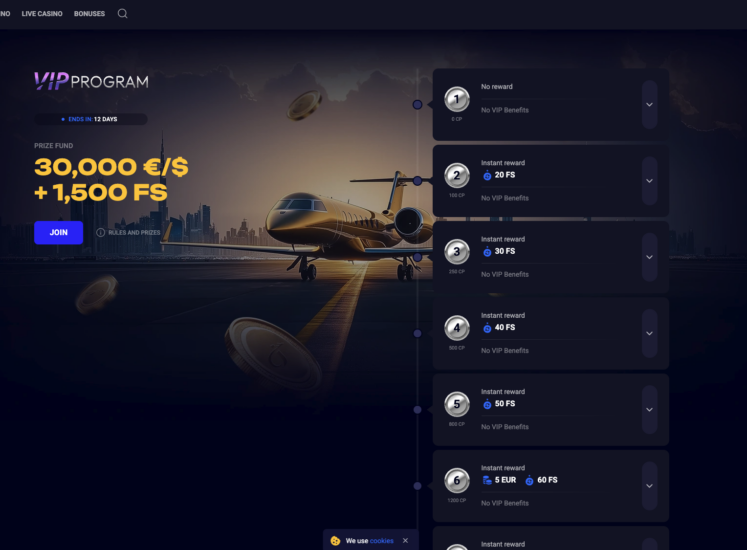Click the 5 EUR cash reward icon
The height and width of the screenshot is (550, 747).
487,480
